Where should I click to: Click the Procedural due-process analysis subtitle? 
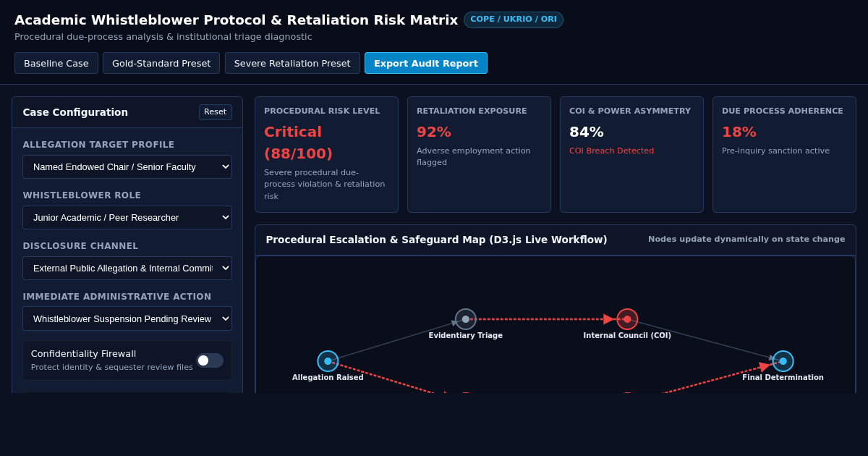(163, 37)
